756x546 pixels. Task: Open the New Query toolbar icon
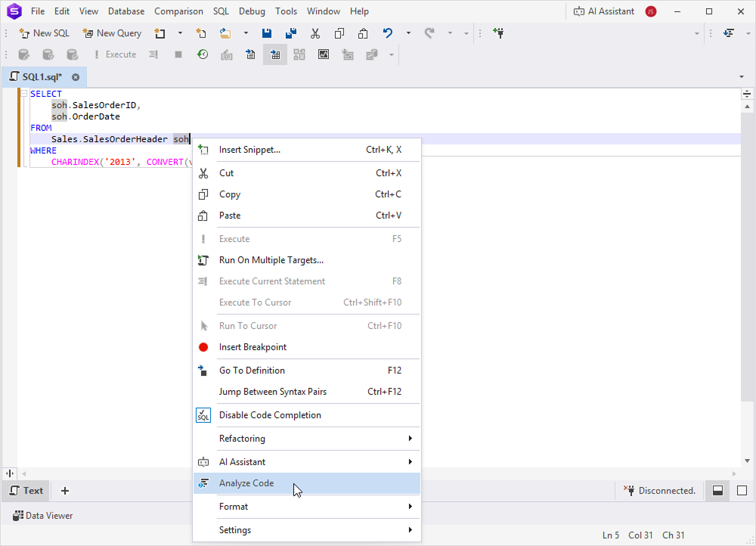tap(111, 33)
